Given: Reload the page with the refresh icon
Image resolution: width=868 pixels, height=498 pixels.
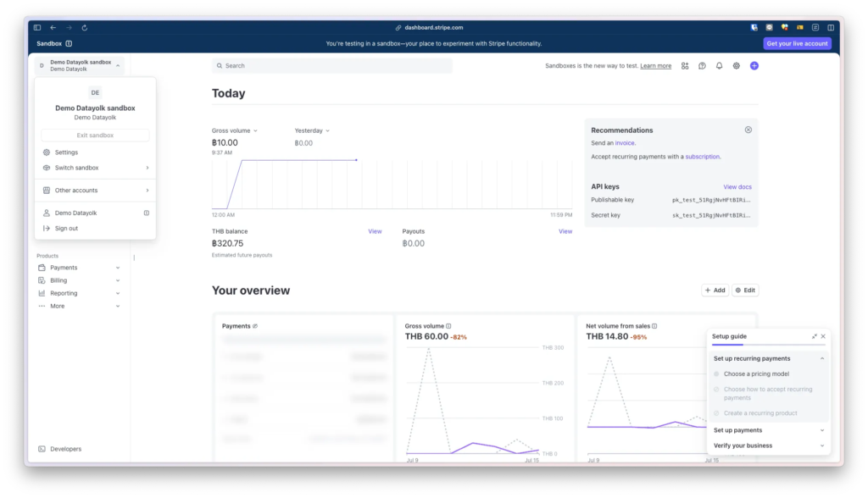Looking at the screenshot, I should click(x=85, y=27).
